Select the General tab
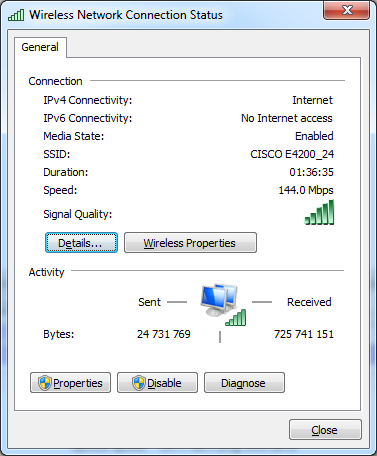 [40, 47]
